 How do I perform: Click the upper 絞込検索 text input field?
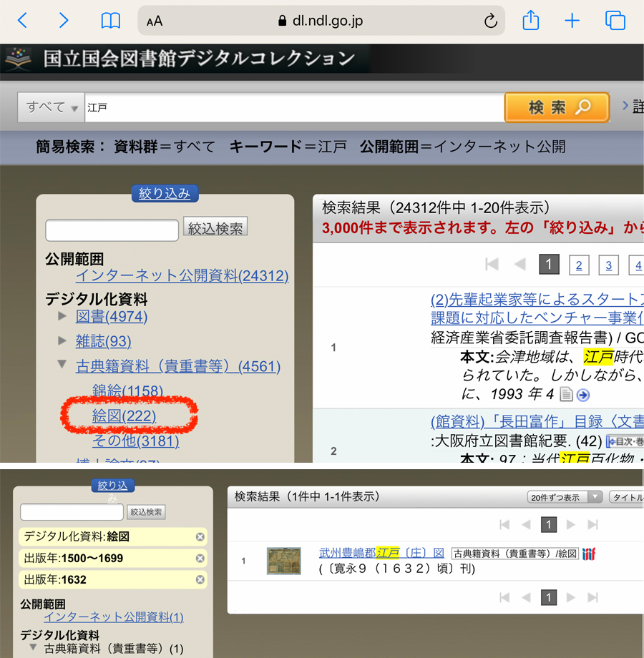(x=112, y=230)
